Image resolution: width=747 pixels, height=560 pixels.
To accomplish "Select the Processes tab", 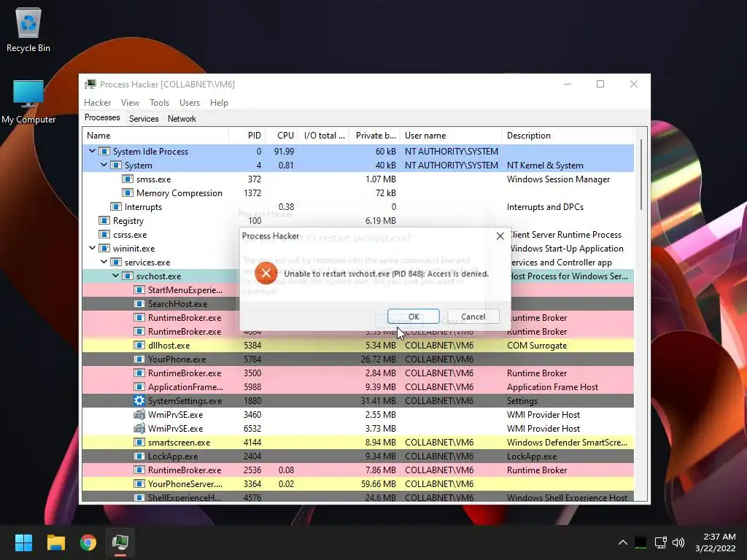I will [102, 117].
